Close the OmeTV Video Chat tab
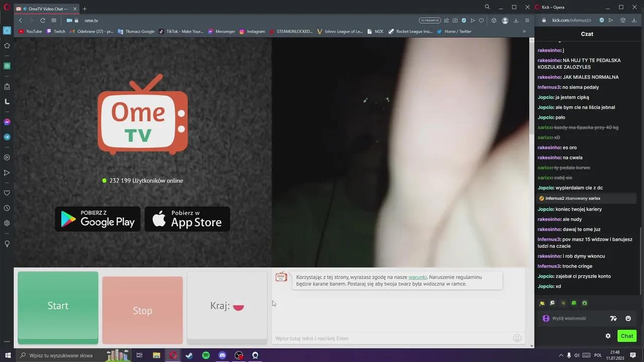Image resolution: width=644 pixels, height=362 pixels. [x=74, y=9]
